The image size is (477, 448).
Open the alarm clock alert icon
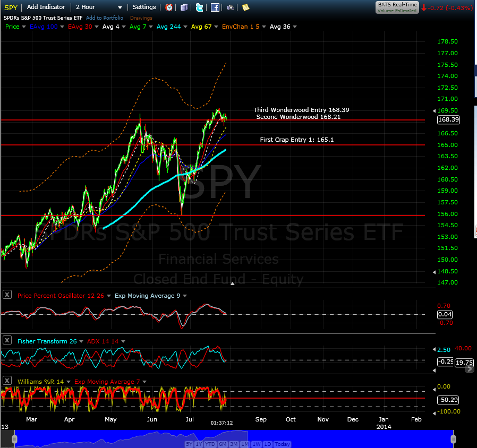pyautogui.click(x=169, y=7)
